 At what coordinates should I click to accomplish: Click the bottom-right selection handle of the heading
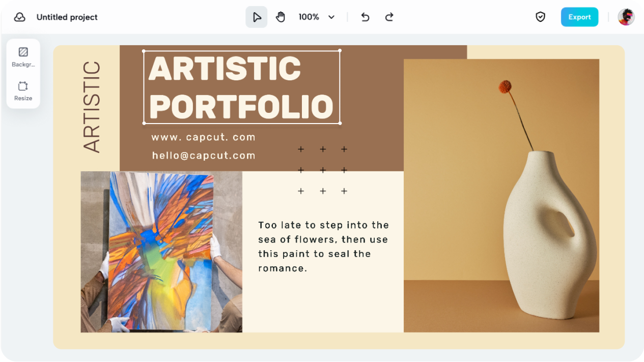[340, 123]
